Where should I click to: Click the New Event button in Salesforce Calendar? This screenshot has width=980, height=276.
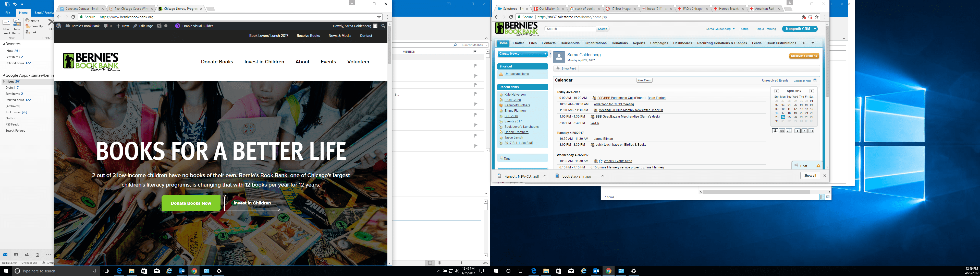tap(644, 80)
